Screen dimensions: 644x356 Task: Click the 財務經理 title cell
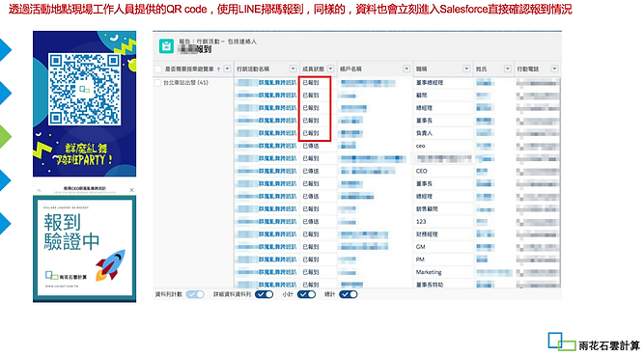tap(427, 234)
